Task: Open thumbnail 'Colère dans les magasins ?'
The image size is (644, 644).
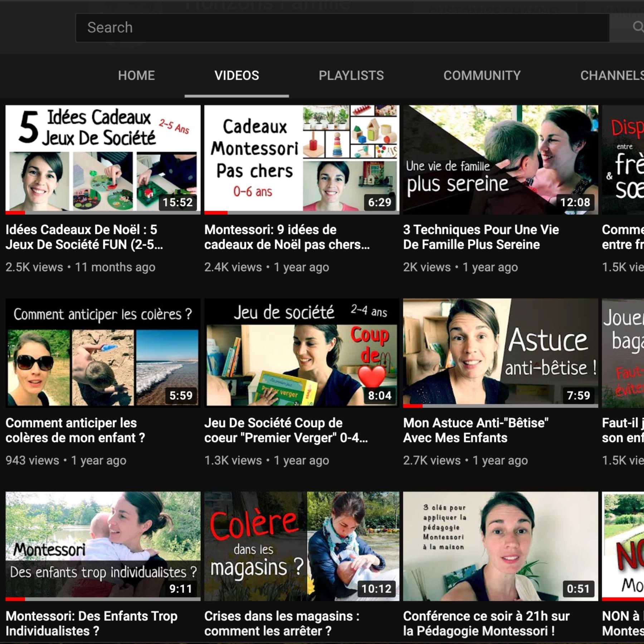Action: coord(302,546)
